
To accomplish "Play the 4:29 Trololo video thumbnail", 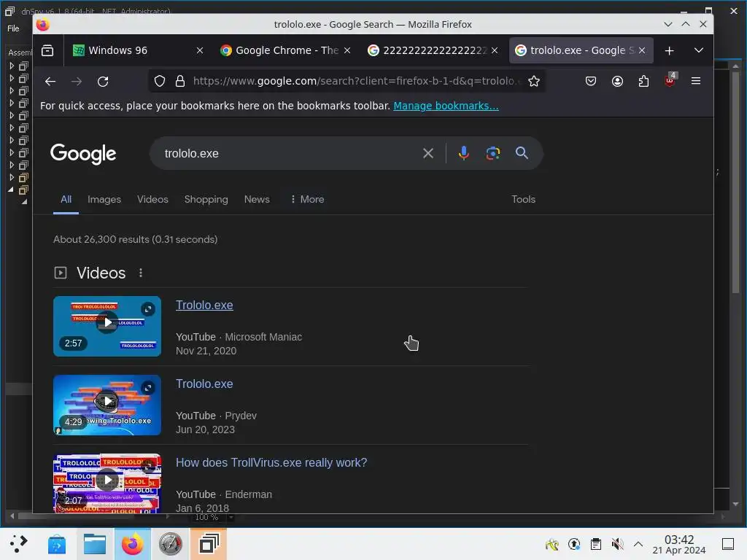I will [x=107, y=405].
